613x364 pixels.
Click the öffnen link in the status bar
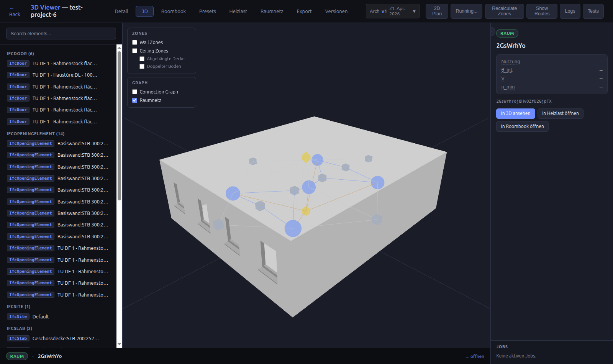coord(475,356)
